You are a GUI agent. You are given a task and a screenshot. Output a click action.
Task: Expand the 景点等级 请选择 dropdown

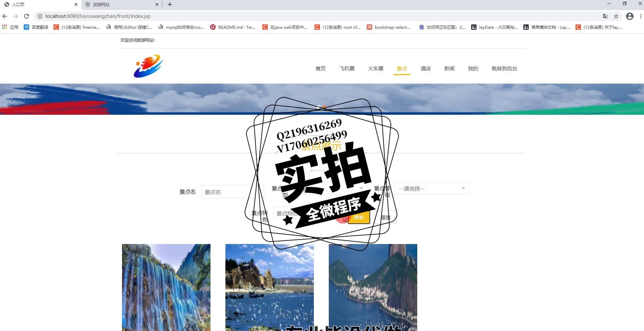click(432, 188)
